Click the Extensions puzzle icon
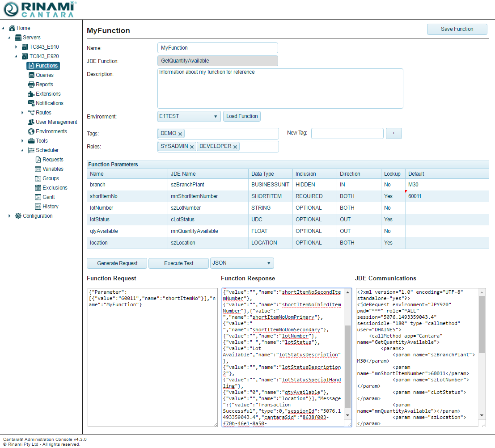495x448 pixels. (x=31, y=94)
